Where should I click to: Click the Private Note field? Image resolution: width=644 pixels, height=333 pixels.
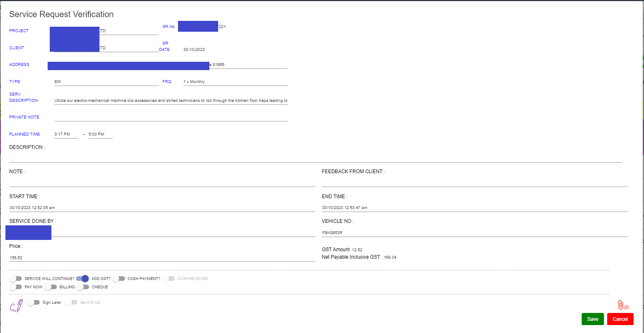(171, 117)
